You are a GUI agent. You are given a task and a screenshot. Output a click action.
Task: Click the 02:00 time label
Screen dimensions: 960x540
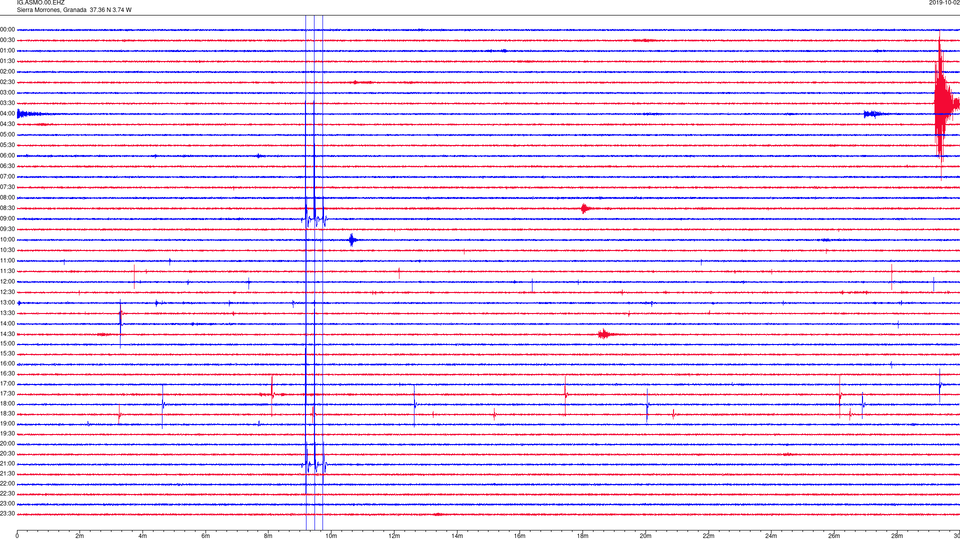(x=7, y=72)
